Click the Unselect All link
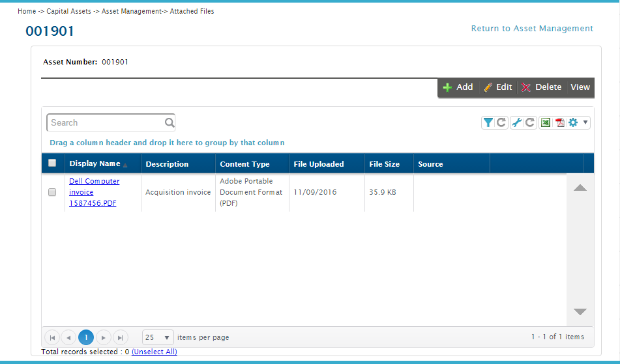Screen dimensions: 620x364 pos(154,352)
